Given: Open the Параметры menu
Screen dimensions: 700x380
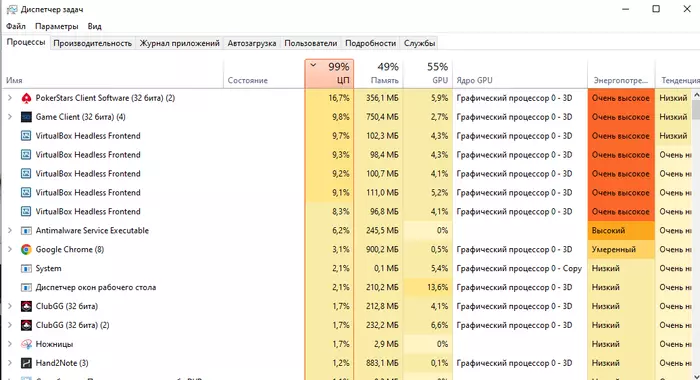Looking at the screenshot, I should [57, 26].
